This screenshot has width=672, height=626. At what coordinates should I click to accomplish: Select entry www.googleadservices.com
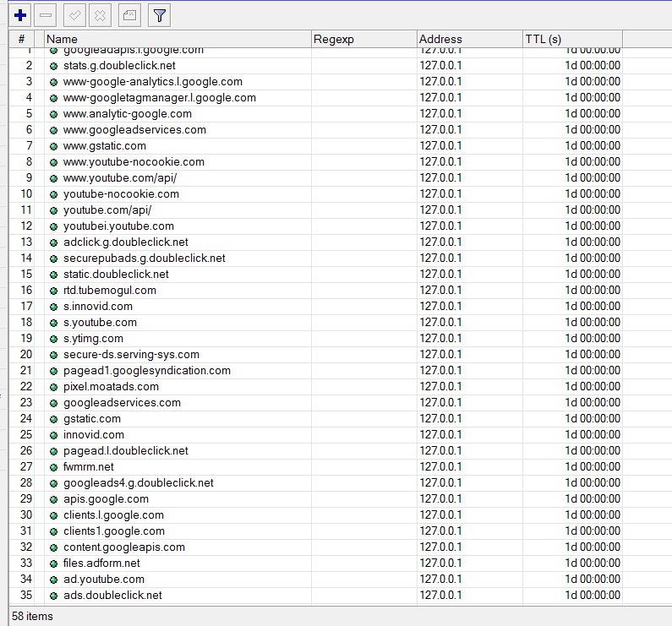134,130
